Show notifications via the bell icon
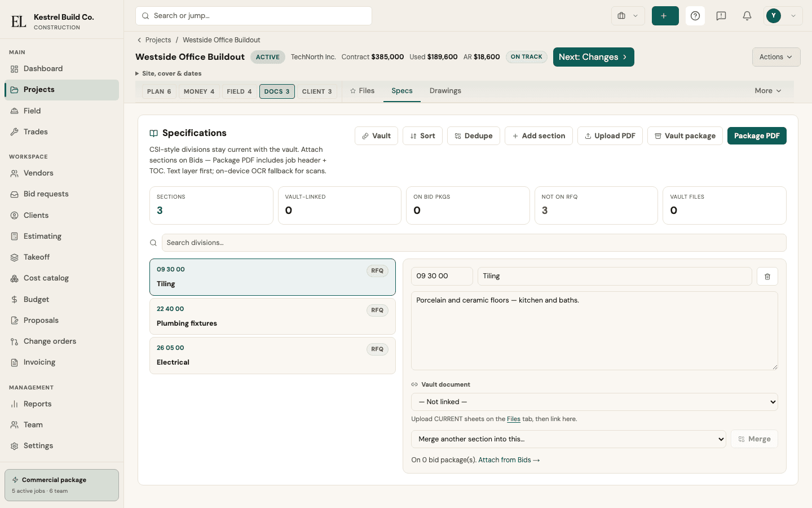Viewport: 812px width, 508px height. (x=747, y=16)
